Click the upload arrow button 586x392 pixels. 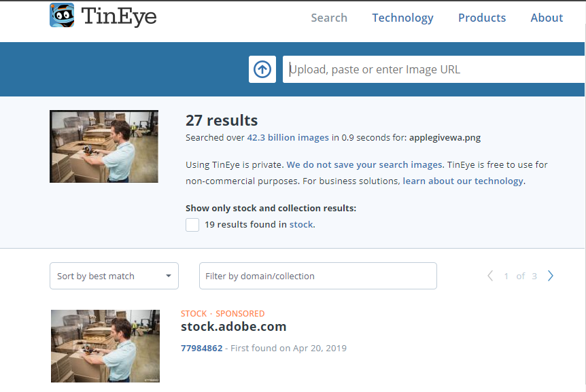(262, 69)
